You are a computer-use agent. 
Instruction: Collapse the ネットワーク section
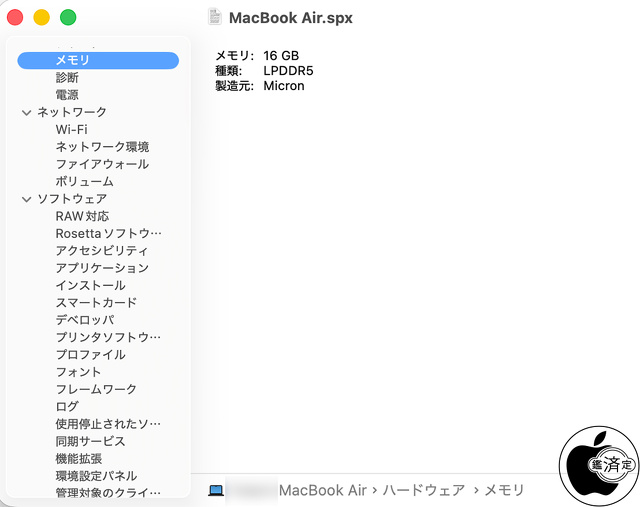tap(26, 113)
